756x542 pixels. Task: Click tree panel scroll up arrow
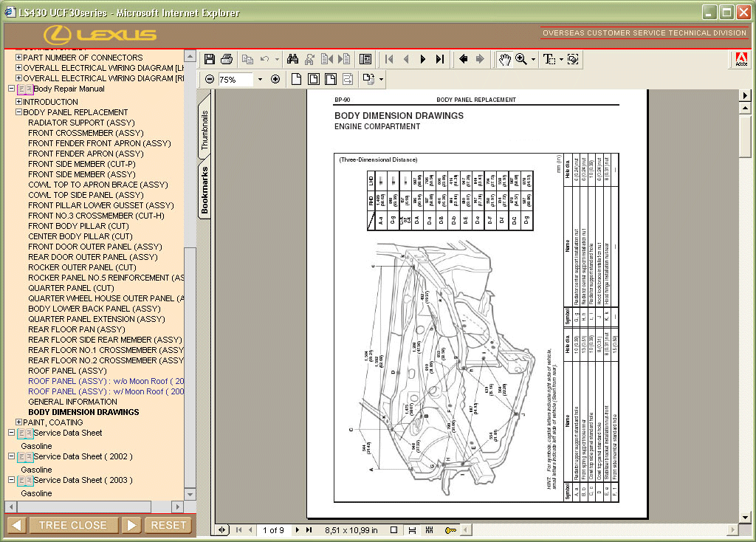tap(190, 56)
